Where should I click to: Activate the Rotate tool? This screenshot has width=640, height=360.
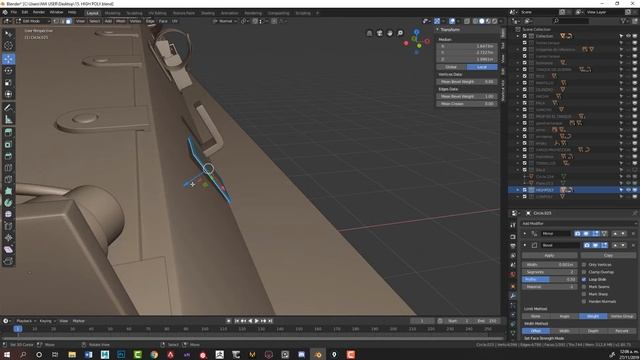(x=8, y=71)
